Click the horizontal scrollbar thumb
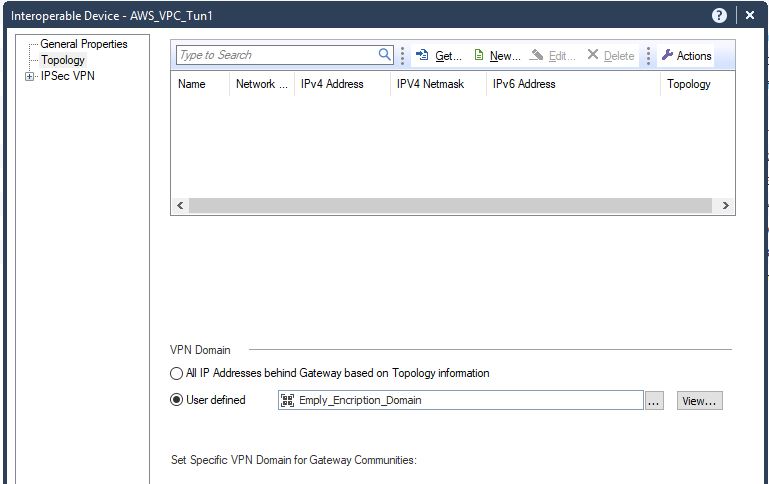Viewport: 769px width, 484px height. 450,205
